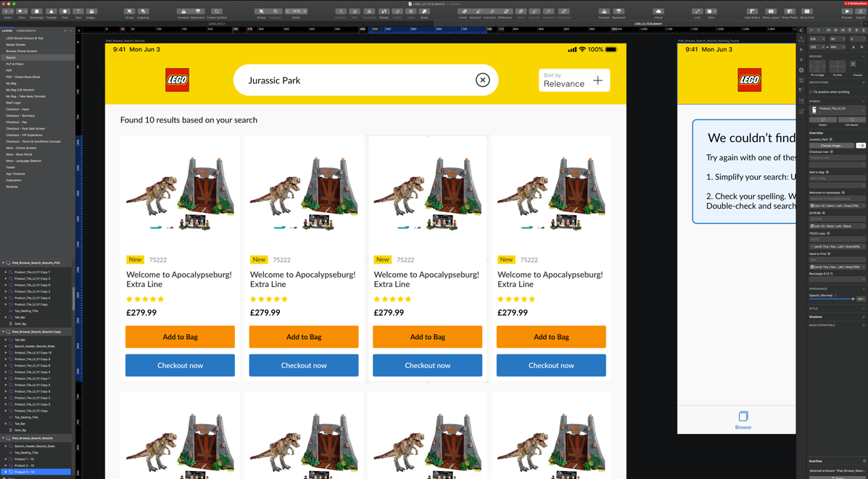Open the Opacity blend mode dropdown

835,296
